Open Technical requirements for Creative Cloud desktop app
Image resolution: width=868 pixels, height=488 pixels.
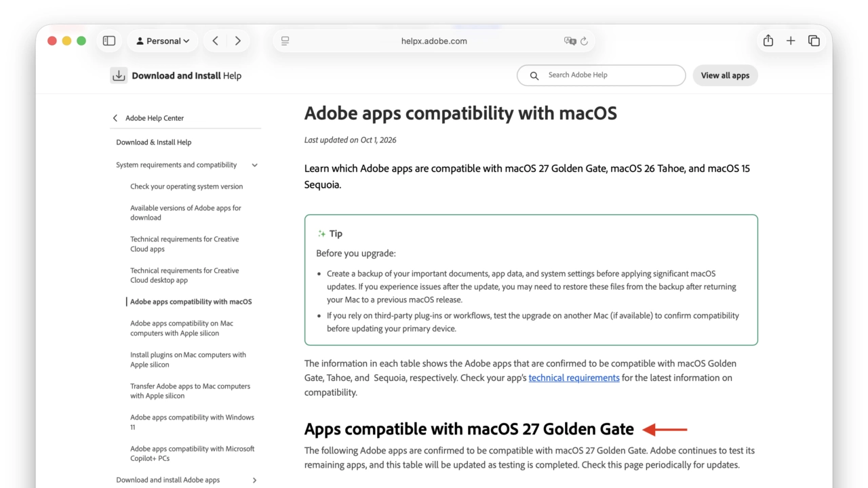point(184,275)
